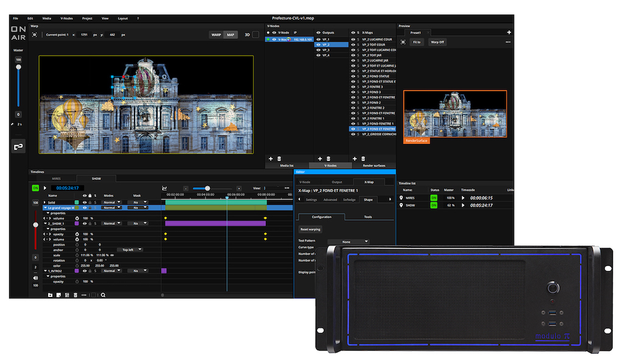
Task: Open the mixer sliders icon in timeline toolbar
Action: pos(67,295)
